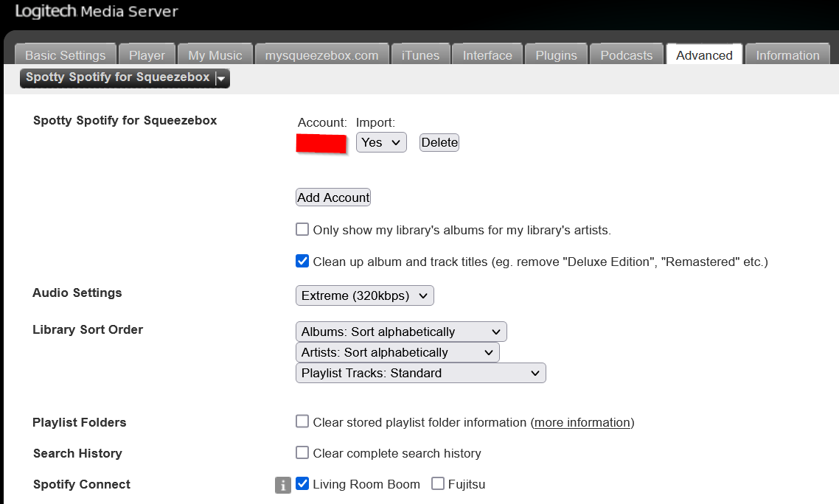Switch to the Plugins tab

[x=556, y=55]
